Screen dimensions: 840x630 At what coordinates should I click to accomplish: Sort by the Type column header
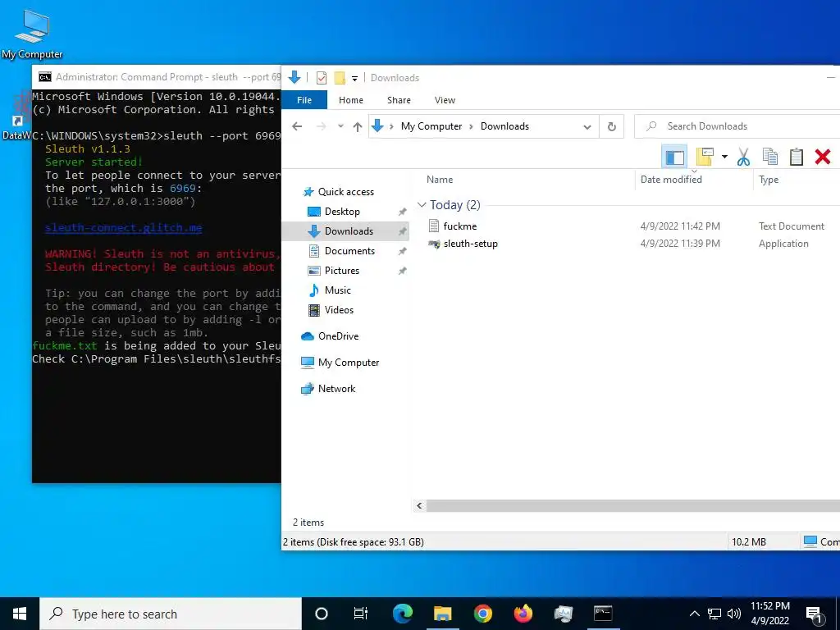[x=769, y=180]
